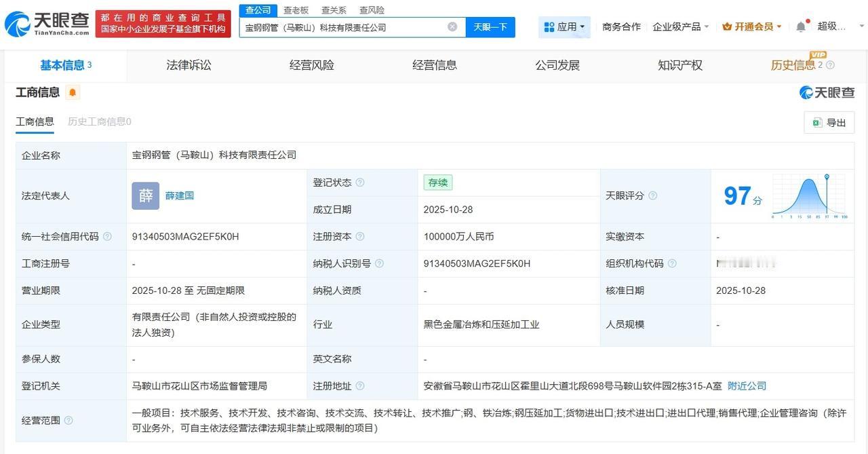This screenshot has height=454, width=868.
Task: Click the help icon beside 历史信息 tab
Action: tap(831, 65)
